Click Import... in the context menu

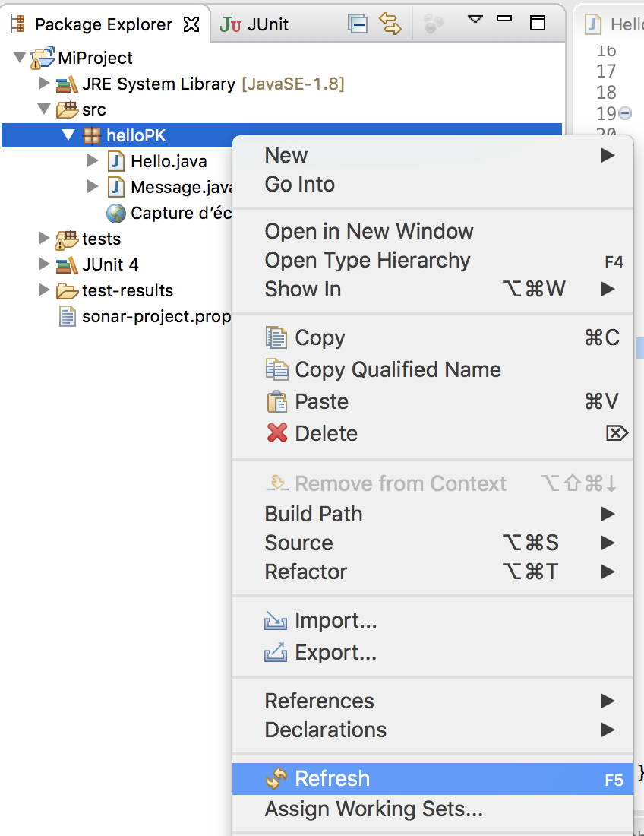click(x=335, y=621)
